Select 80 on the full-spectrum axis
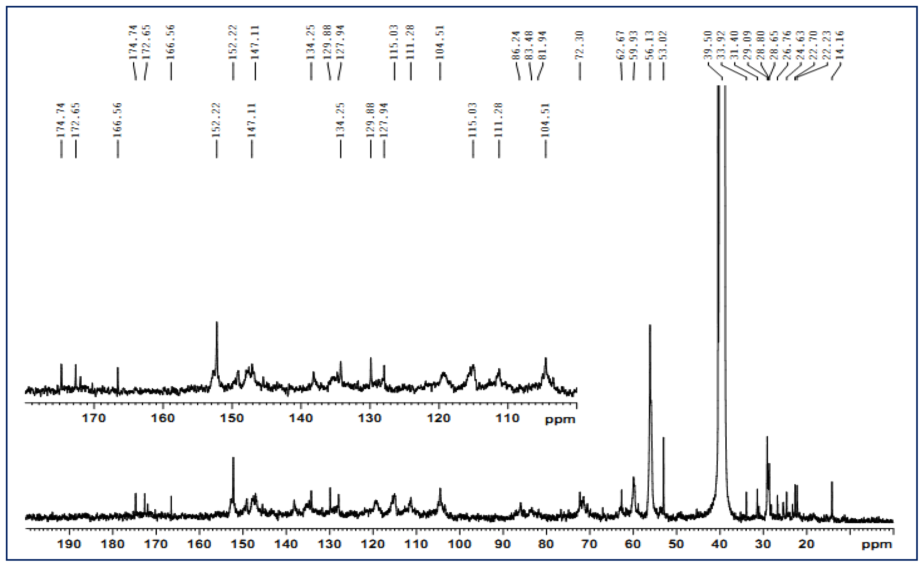This screenshot has height=567, width=924. pos(546,544)
